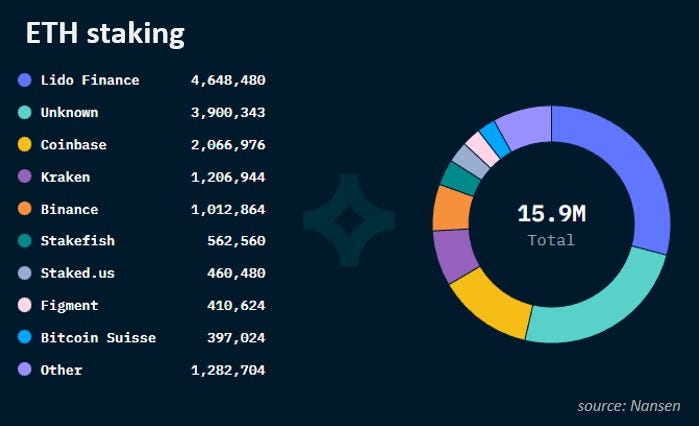The image size is (699, 426).
Task: Click the large blue Lido Finance donut segment
Action: (630, 164)
